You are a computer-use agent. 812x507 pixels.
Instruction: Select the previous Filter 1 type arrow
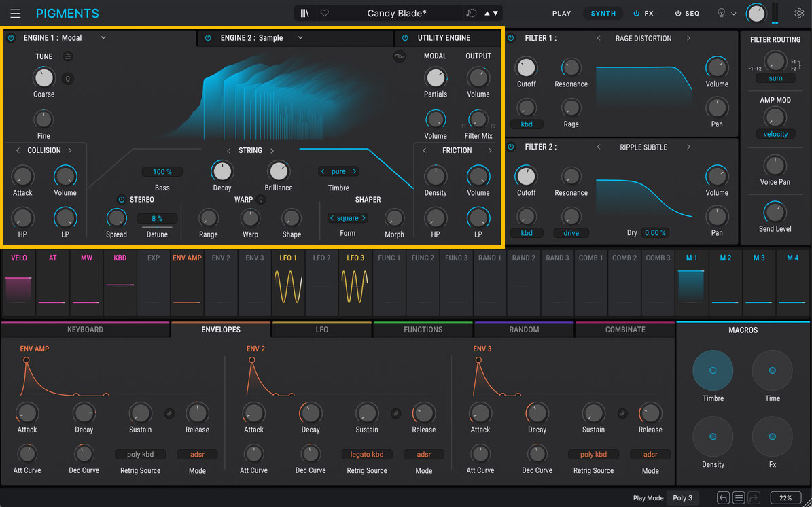(x=599, y=38)
